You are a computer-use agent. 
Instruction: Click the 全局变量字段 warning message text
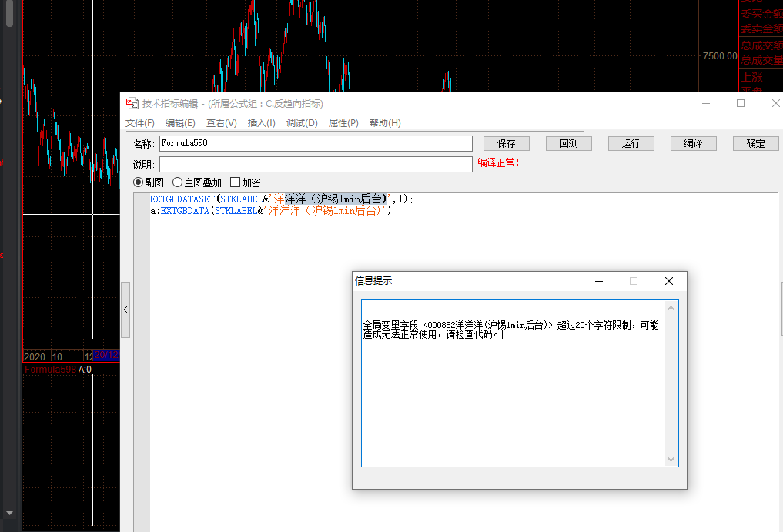coord(510,330)
